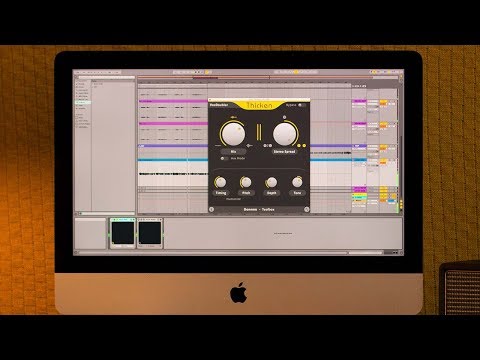Toggle the second pink track's yellow activator button
This screenshot has height=360, width=480.
383,124
